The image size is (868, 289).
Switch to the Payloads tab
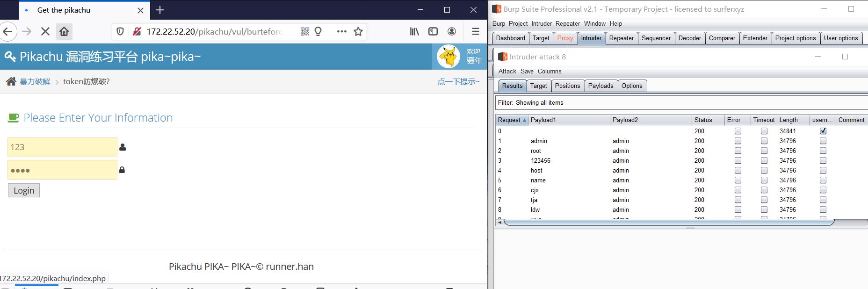point(600,86)
